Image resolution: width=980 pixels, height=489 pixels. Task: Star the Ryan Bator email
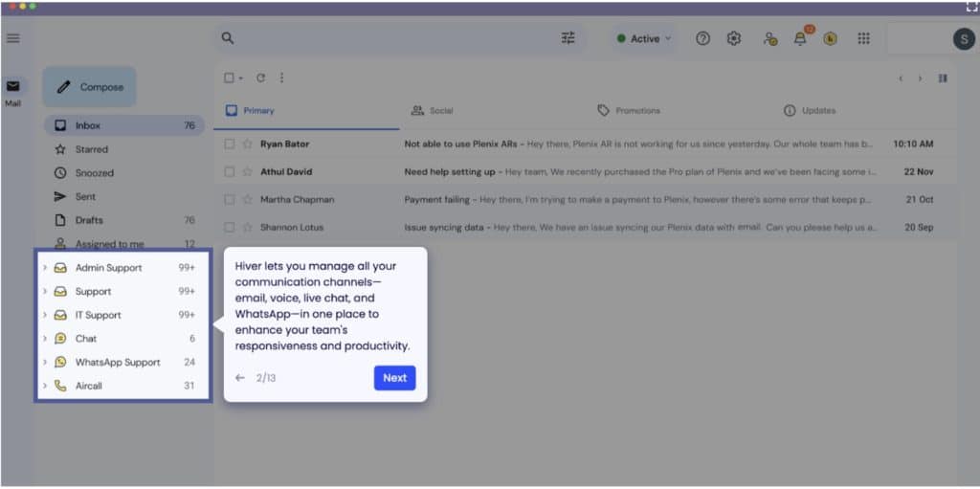(248, 144)
